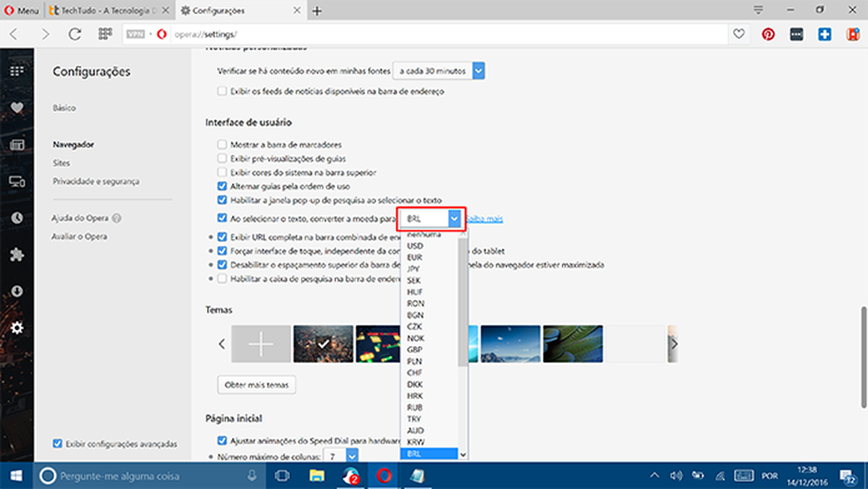
Task: Click the Pinterest extension icon
Action: coord(768,34)
